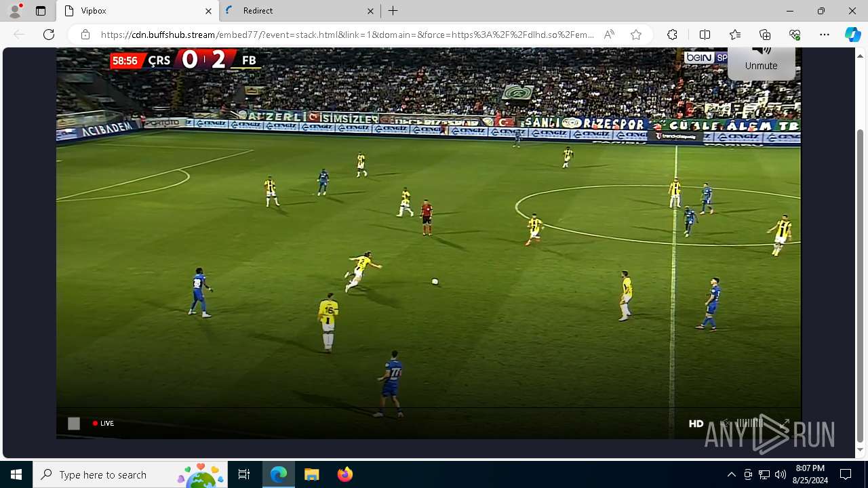Open Edge settings and more menu

[x=825, y=35]
